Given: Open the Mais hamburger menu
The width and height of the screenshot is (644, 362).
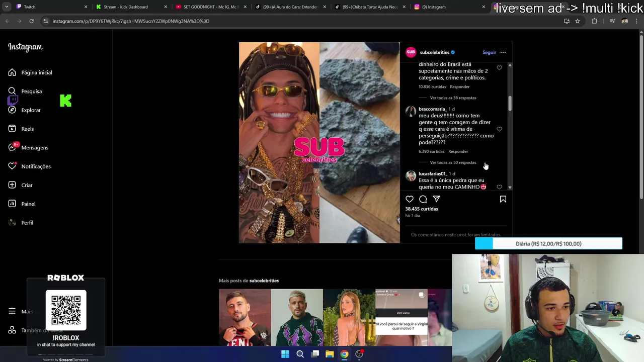Looking at the screenshot, I should pyautogui.click(x=12, y=311).
